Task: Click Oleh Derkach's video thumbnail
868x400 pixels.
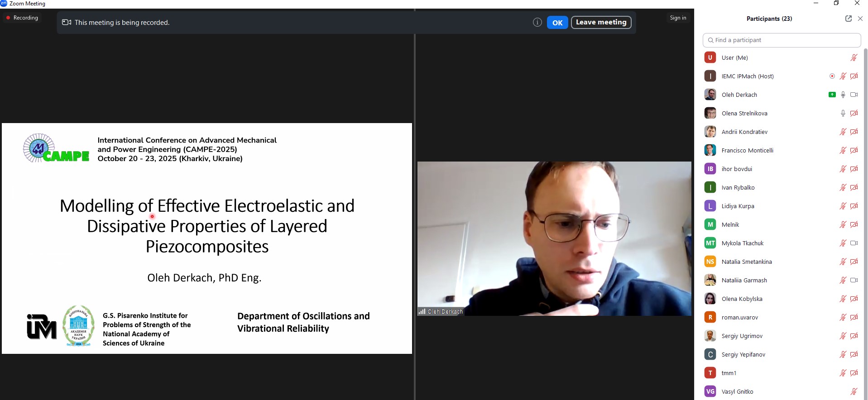Action: (x=554, y=238)
